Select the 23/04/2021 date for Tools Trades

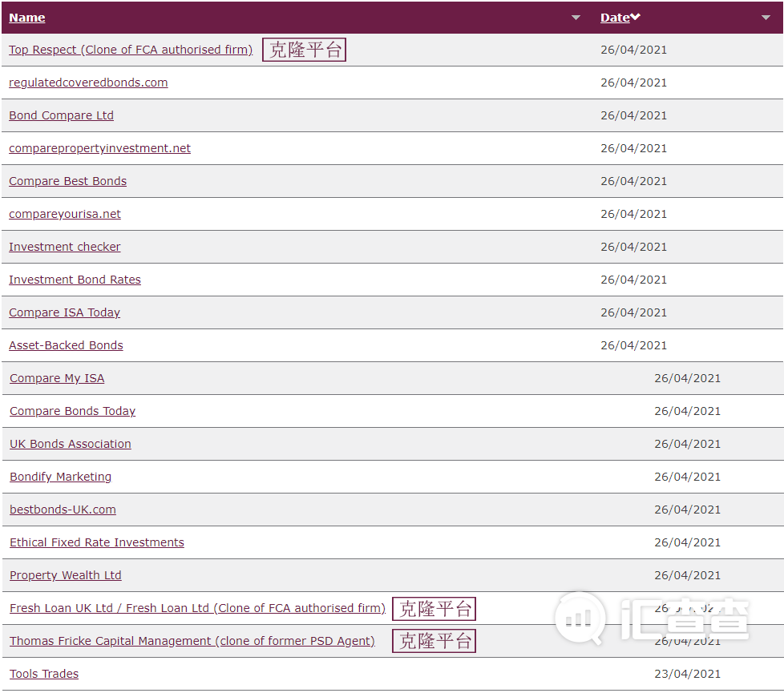(x=688, y=674)
